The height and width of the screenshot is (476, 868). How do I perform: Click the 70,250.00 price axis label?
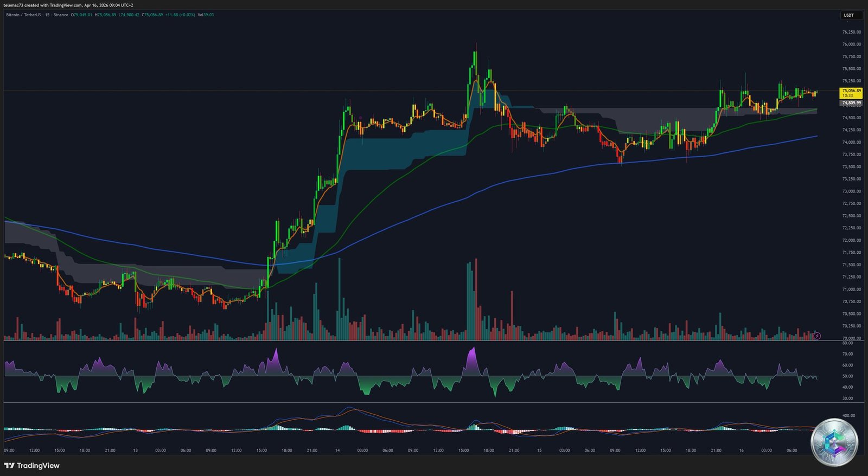coord(851,326)
